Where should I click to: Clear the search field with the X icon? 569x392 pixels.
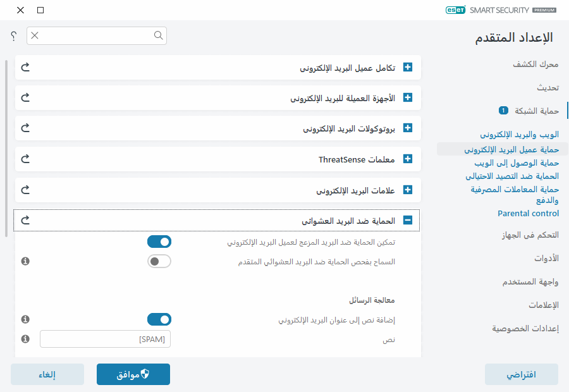[x=35, y=36]
